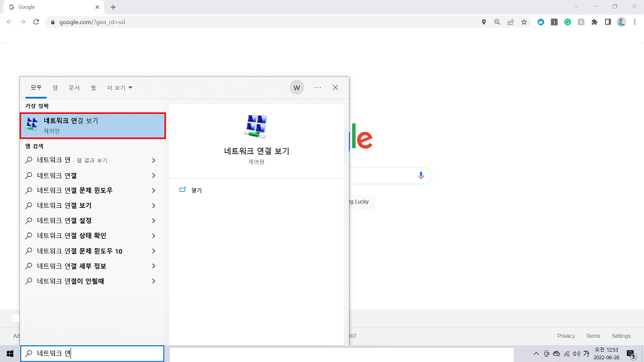Screen dimensions: 644x362
Task: Open the Privacy link on Google page
Action: tap(566, 336)
